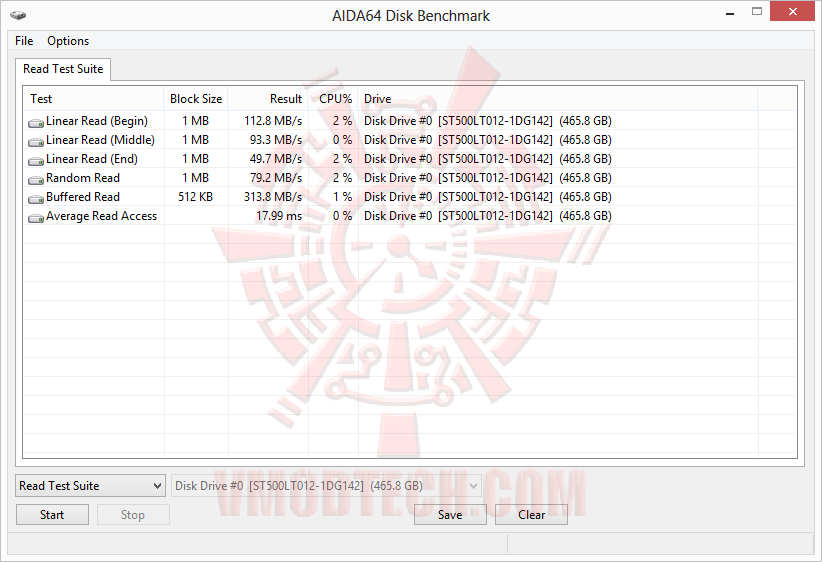Select the Linear Read (Middle) row label

click(101, 140)
